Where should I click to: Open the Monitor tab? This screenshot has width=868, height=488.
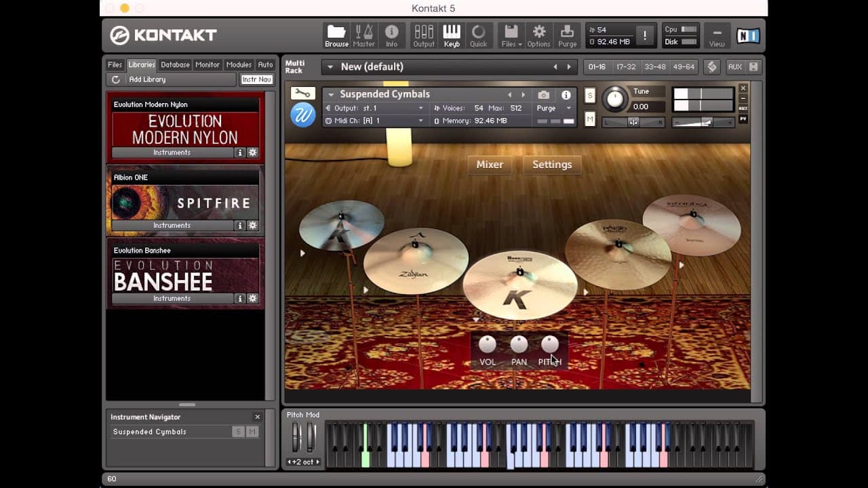pos(208,65)
